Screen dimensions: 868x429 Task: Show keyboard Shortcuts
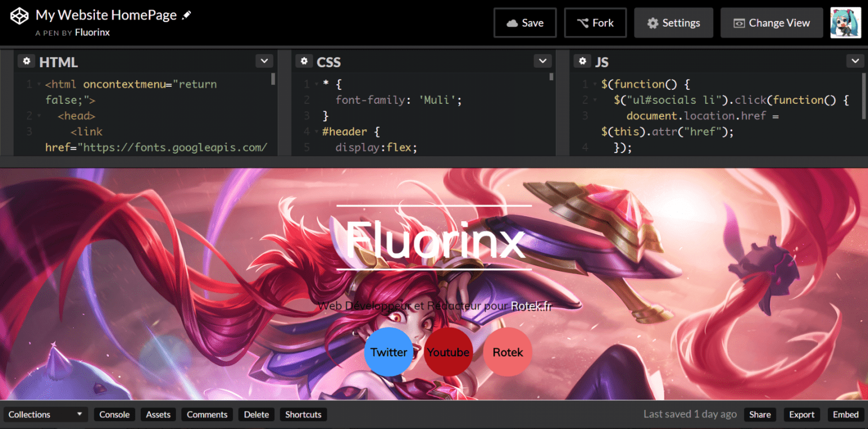pyautogui.click(x=303, y=414)
